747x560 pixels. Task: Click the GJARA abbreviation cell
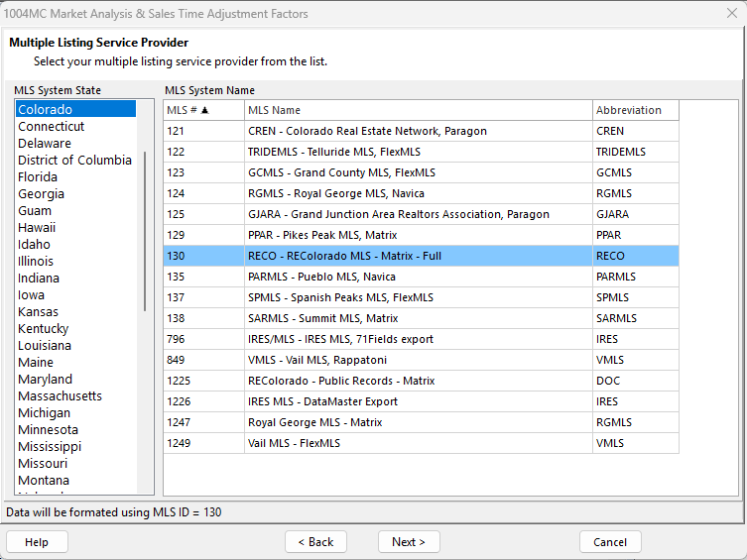[636, 214]
